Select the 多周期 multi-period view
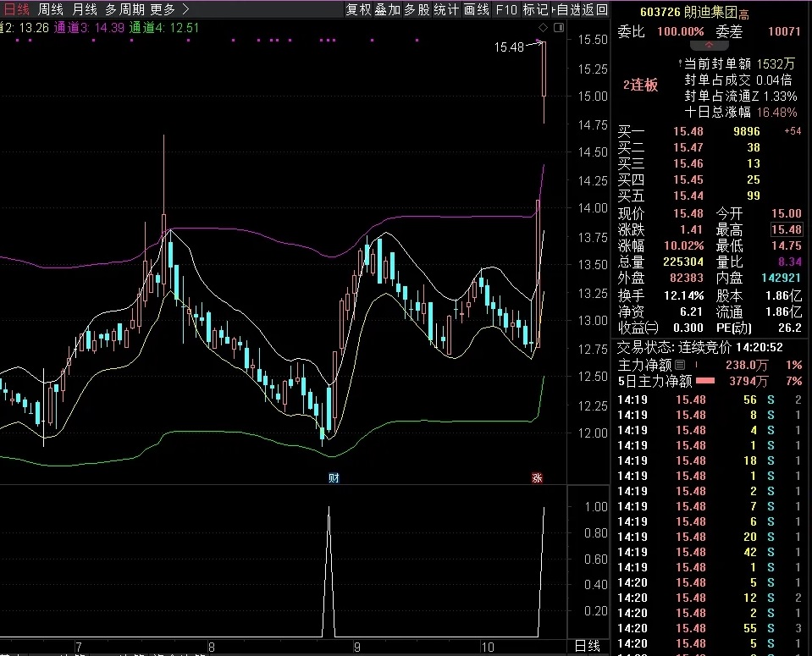The height and width of the screenshot is (656, 812). click(124, 9)
